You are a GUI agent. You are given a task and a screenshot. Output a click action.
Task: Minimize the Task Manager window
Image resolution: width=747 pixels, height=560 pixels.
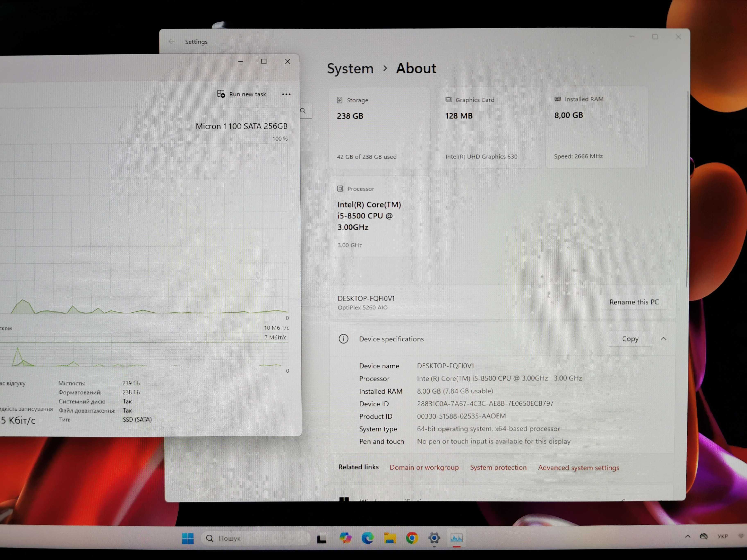(x=240, y=61)
